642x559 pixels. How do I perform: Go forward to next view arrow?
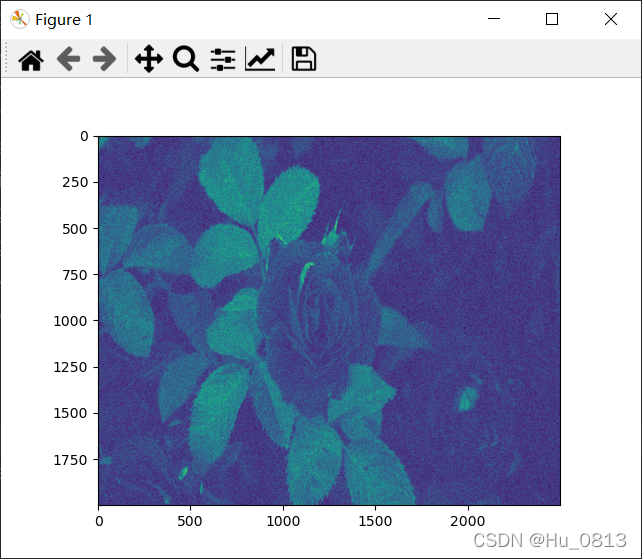[x=104, y=59]
